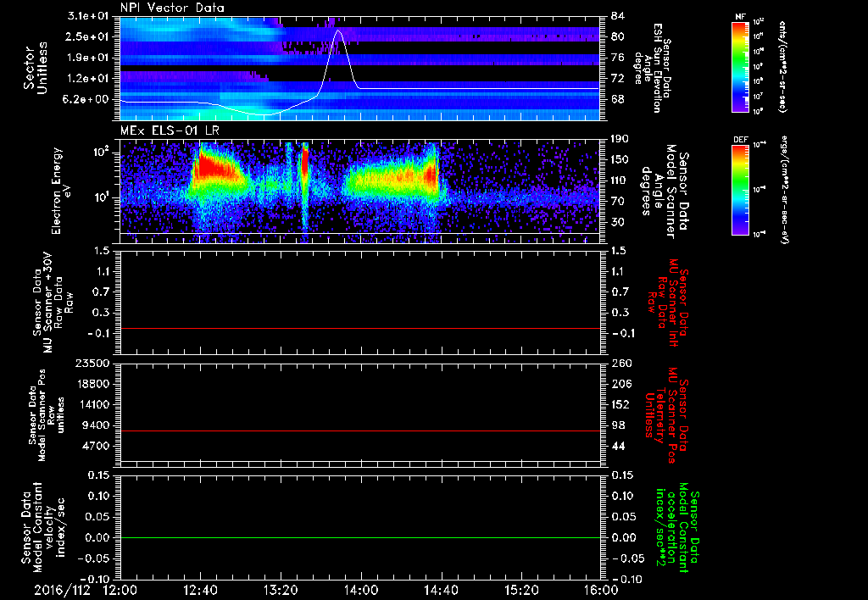Viewport: 868px width, 600px height.
Task: Click the peak of the white sun elevation curve
Action: click(337, 31)
